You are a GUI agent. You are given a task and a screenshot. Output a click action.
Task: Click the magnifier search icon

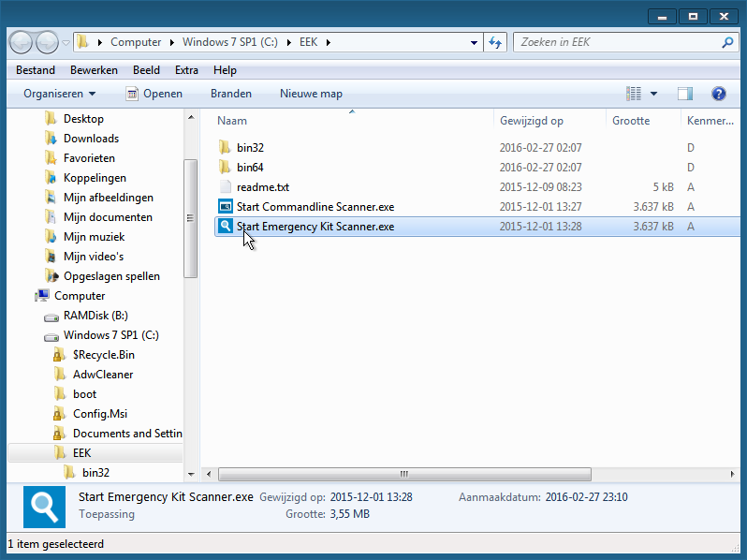(727, 42)
